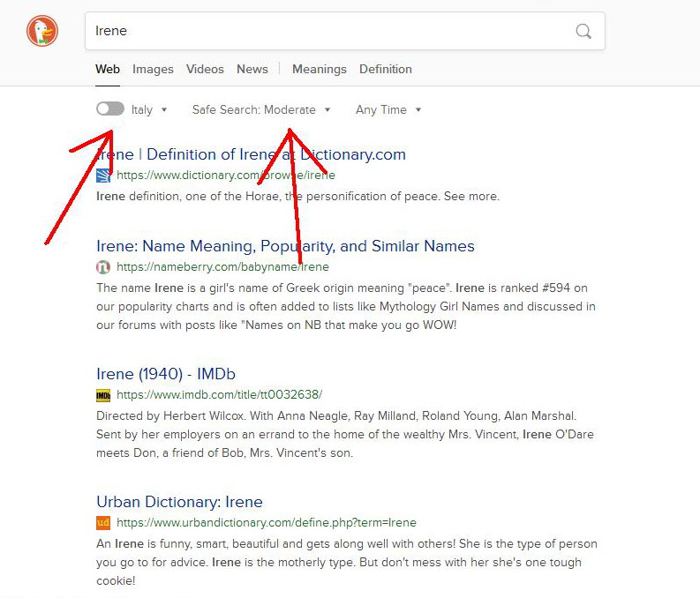
Task: Switch to the Videos tab
Action: [x=205, y=69]
